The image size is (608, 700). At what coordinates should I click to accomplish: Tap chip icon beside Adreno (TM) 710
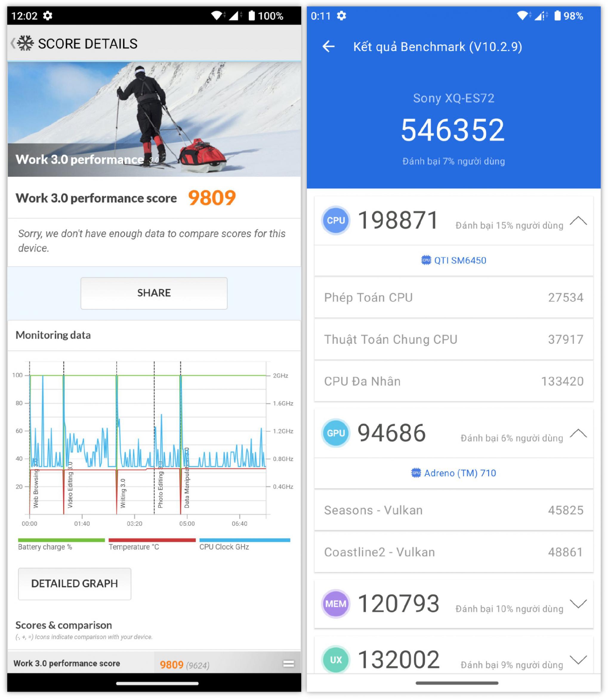pyautogui.click(x=416, y=473)
